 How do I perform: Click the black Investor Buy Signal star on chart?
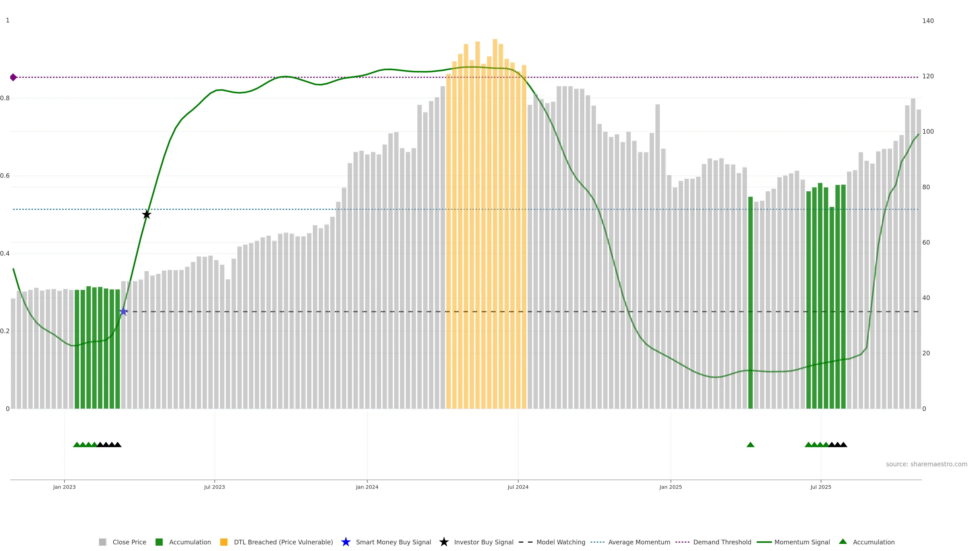(x=146, y=215)
